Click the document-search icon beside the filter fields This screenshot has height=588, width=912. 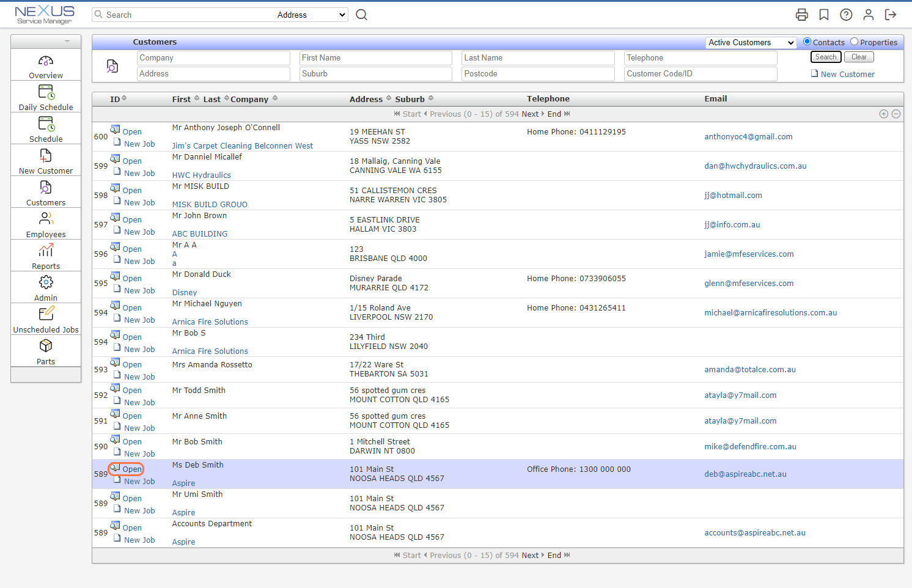(112, 65)
